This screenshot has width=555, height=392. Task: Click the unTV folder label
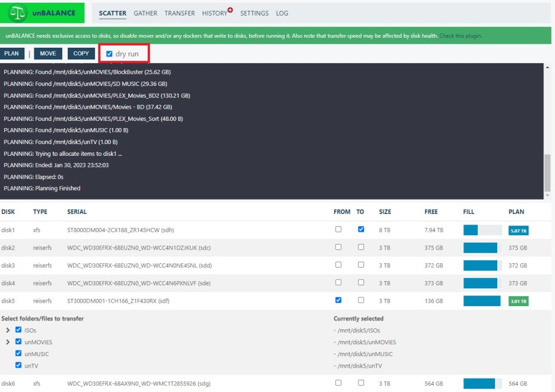point(31,366)
